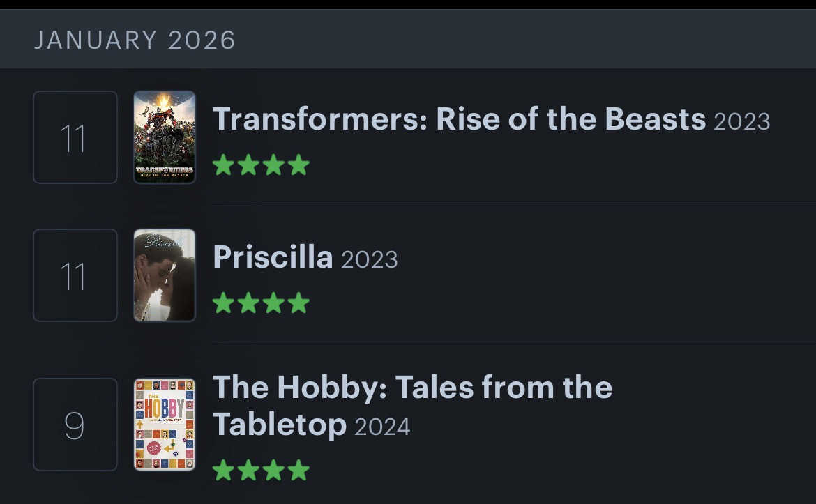816x504 pixels.
Task: Click the fourth star of The Hobby rating
Action: click(x=299, y=470)
